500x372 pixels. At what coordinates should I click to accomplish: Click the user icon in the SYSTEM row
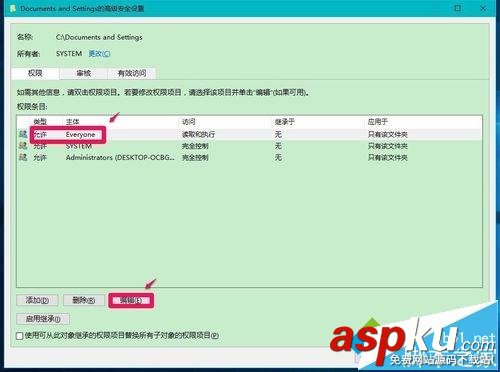pos(23,145)
